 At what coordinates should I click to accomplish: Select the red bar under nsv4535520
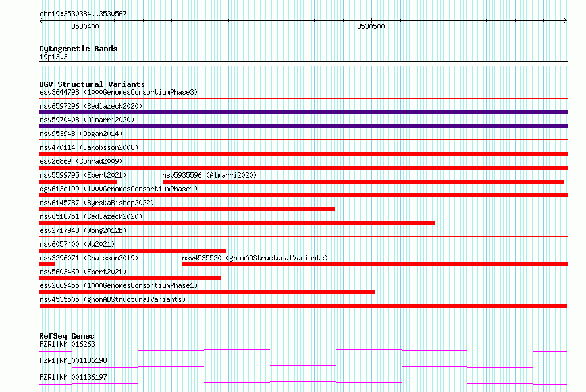(x=375, y=264)
